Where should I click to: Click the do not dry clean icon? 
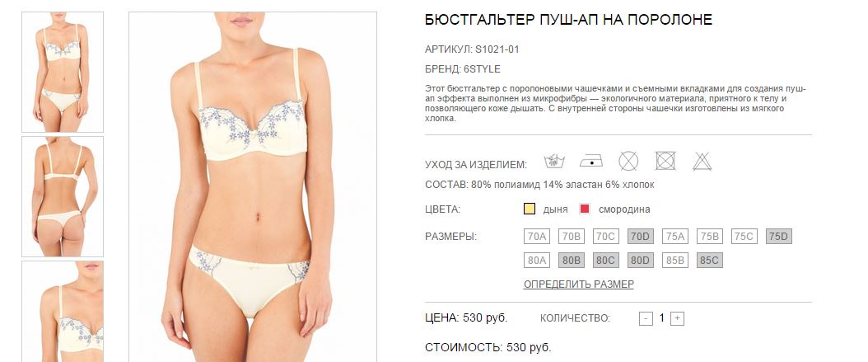click(628, 162)
